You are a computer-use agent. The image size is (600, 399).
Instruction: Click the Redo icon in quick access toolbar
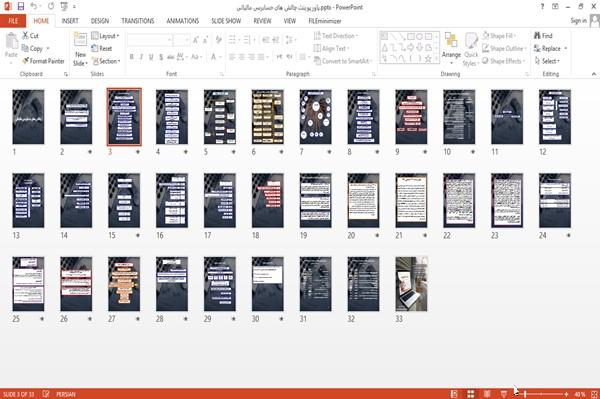coord(51,7)
